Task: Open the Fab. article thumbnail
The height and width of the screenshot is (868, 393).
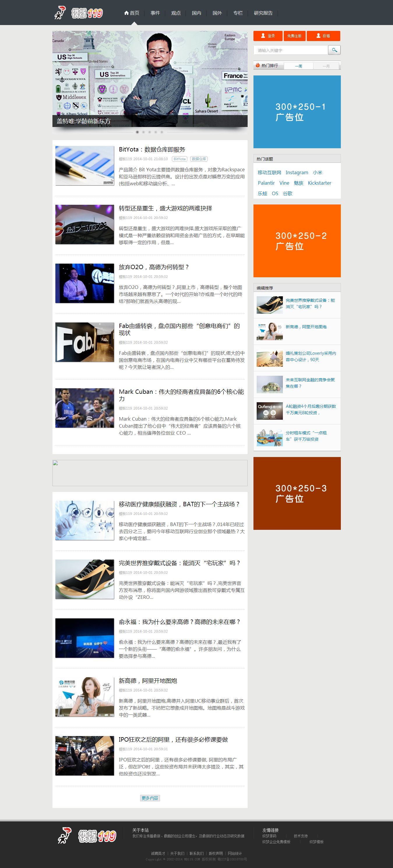Action: tap(84, 342)
